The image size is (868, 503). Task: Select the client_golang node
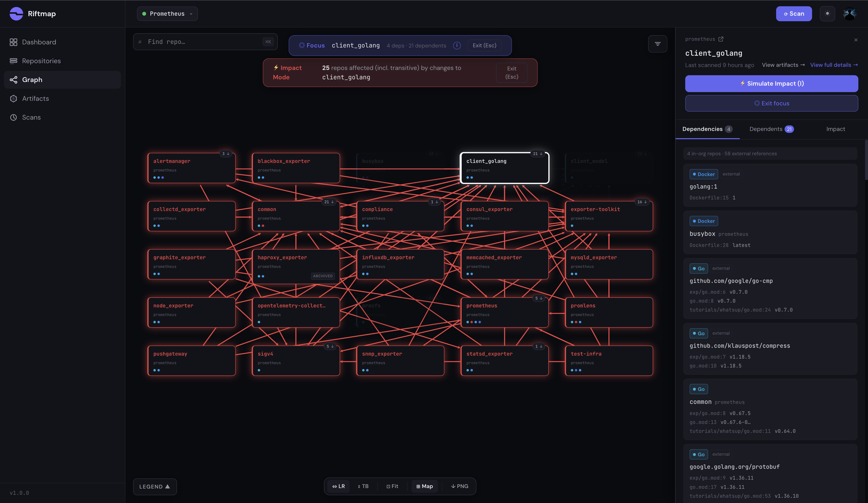pyautogui.click(x=504, y=168)
